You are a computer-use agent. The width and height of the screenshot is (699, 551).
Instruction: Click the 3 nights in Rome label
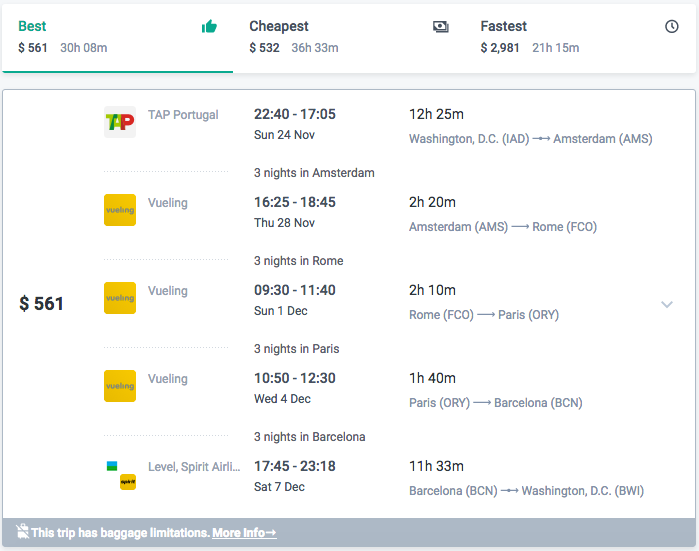[x=298, y=261]
